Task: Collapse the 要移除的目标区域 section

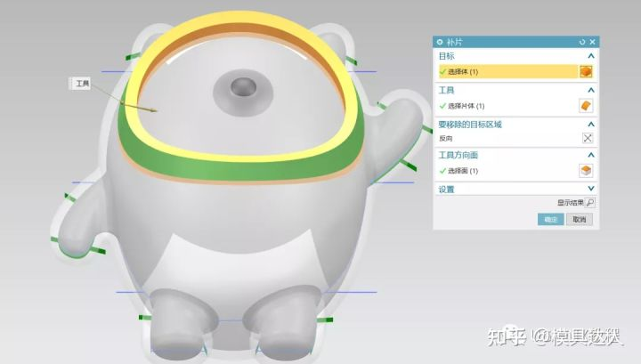Action: (x=591, y=125)
